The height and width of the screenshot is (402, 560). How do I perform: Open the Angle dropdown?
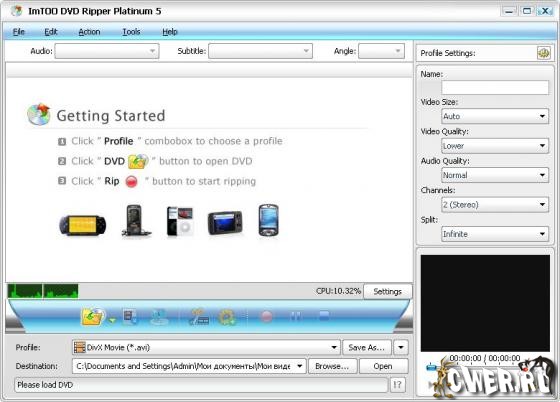(x=381, y=51)
